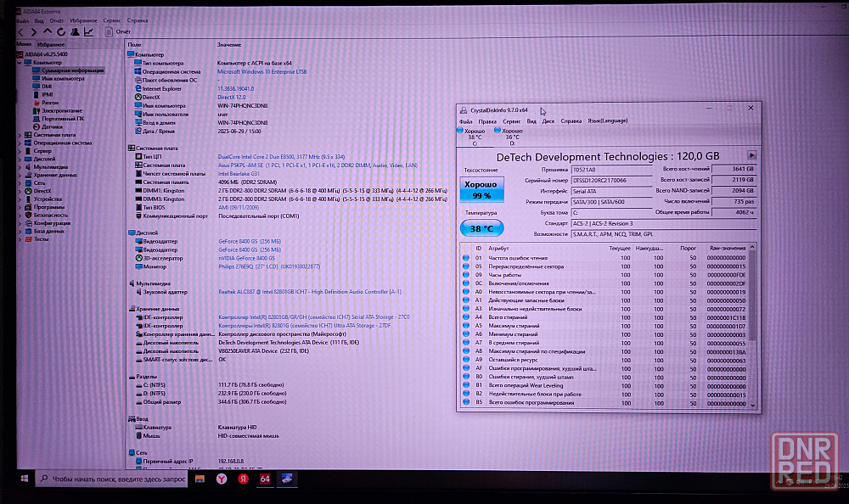
Task: Open the Windows Start menu
Action: tap(25, 479)
